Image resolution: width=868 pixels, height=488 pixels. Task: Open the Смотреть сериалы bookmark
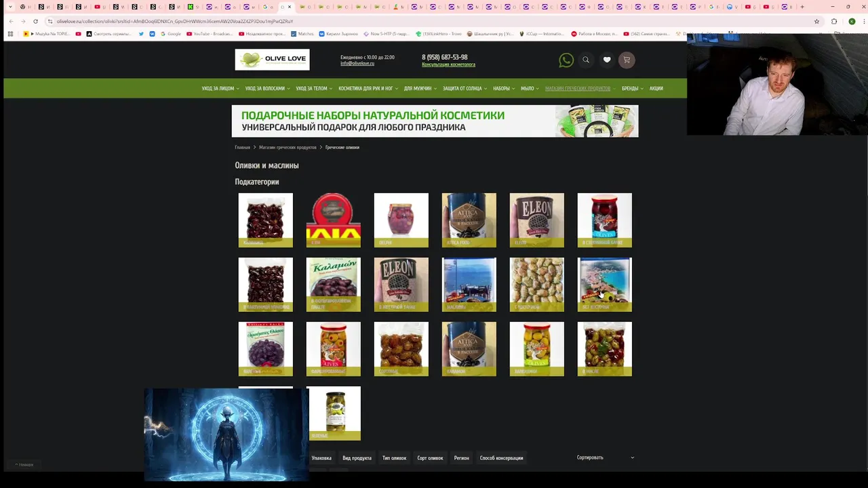(110, 33)
